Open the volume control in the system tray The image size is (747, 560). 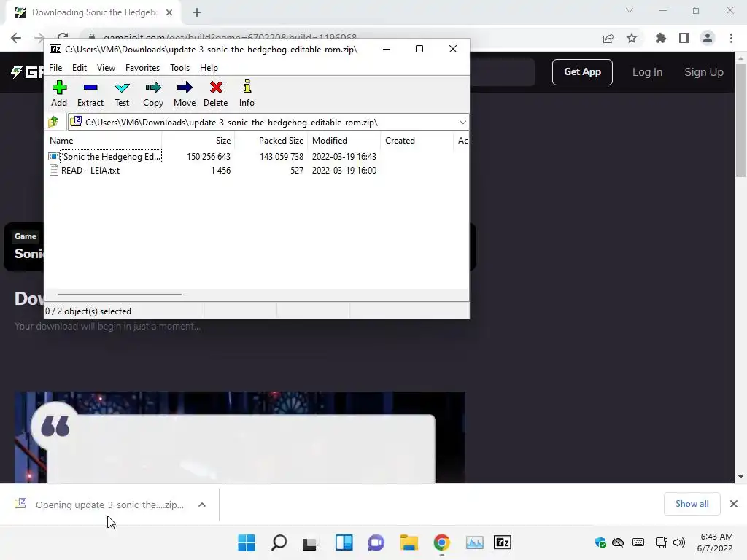click(x=679, y=542)
